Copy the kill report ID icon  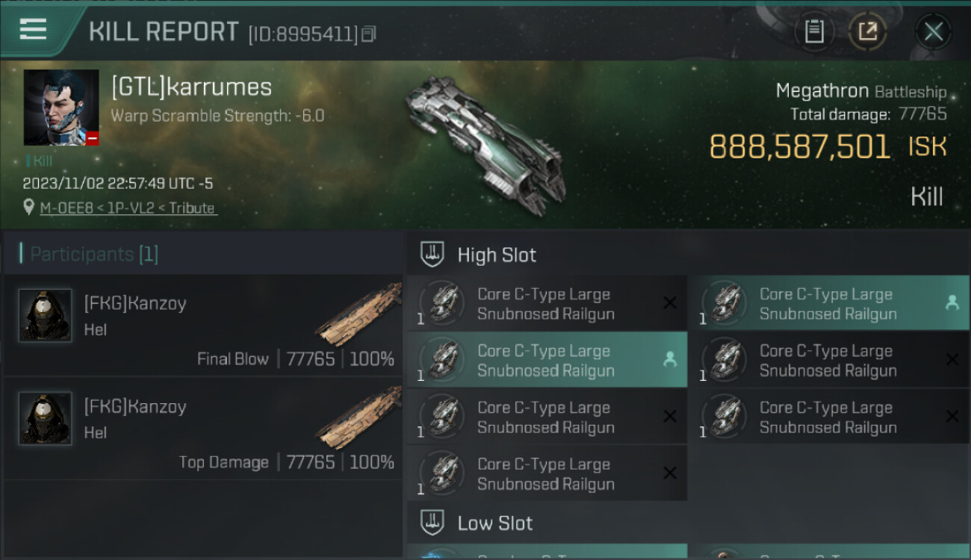point(368,34)
